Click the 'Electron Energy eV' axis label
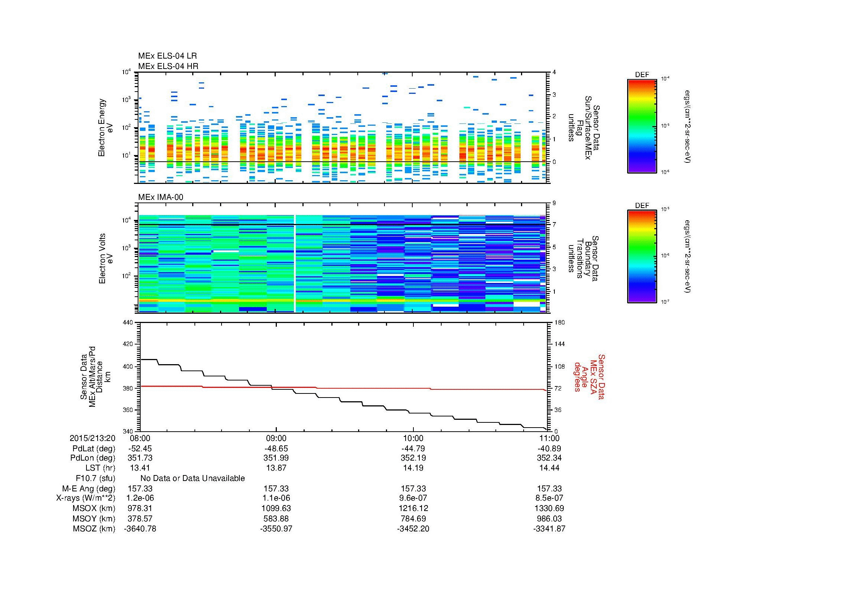 click(x=106, y=128)
